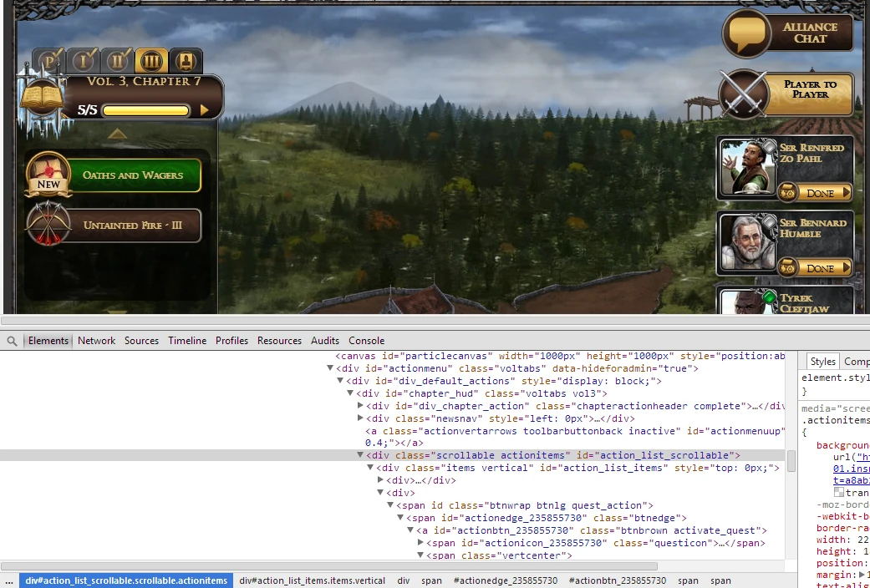The width and height of the screenshot is (870, 588).
Task: Collapse the div_default_actions node
Action: pyautogui.click(x=340, y=381)
